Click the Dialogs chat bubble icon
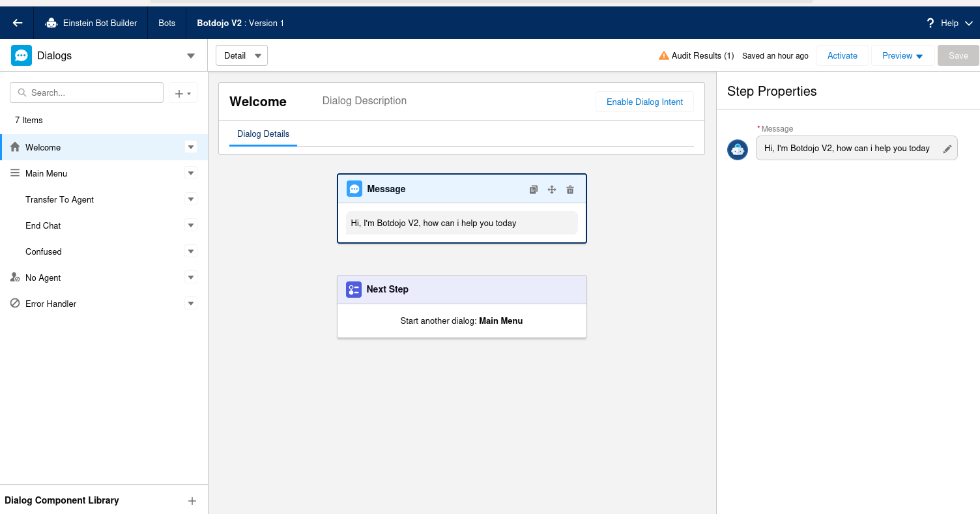The image size is (980, 514). click(x=22, y=55)
